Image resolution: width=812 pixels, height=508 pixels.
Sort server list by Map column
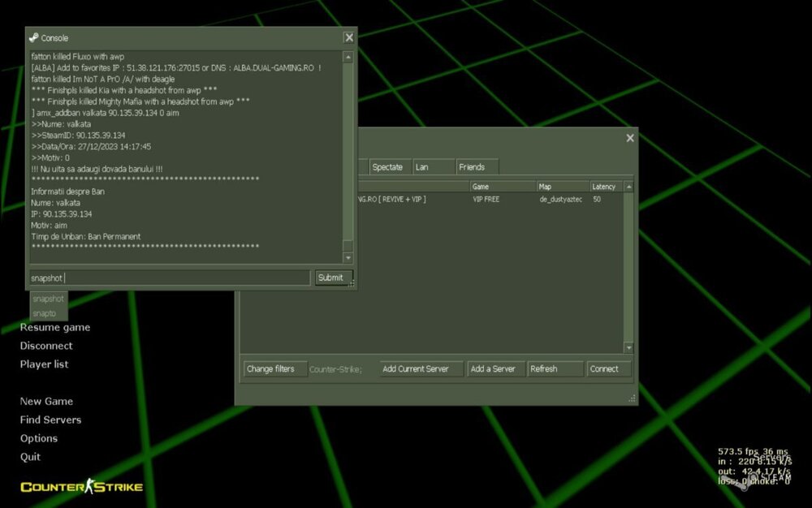point(560,187)
